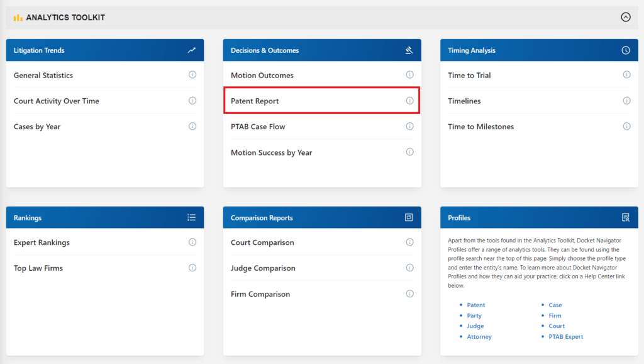
Task: Follow the Case profile link
Action: (x=555, y=305)
